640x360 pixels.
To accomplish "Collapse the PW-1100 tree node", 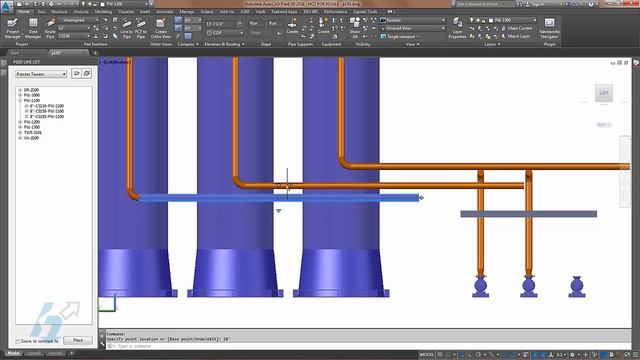I will click(x=20, y=100).
